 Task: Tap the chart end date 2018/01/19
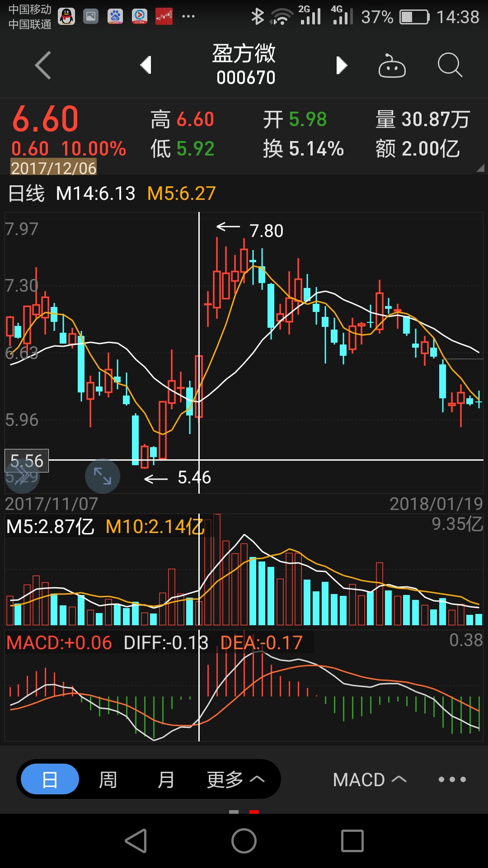pyautogui.click(x=436, y=503)
